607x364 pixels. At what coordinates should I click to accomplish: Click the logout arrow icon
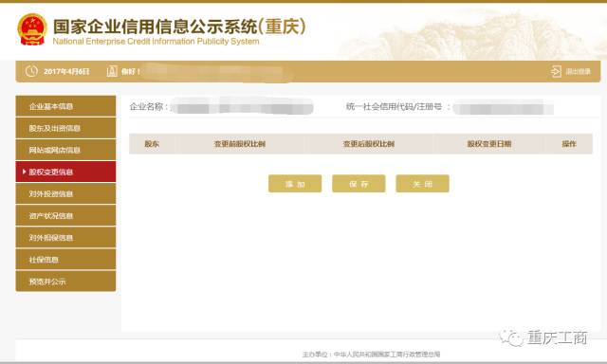point(556,71)
